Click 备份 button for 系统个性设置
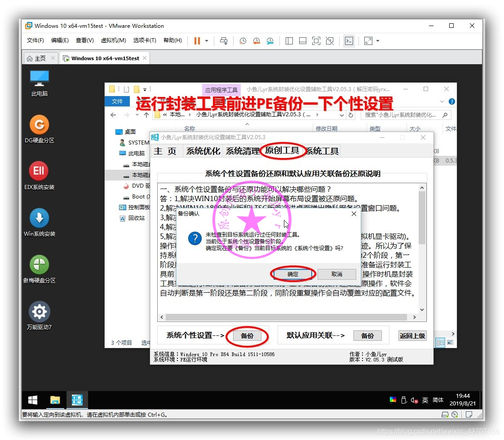This screenshot has height=440, width=504. tap(247, 336)
